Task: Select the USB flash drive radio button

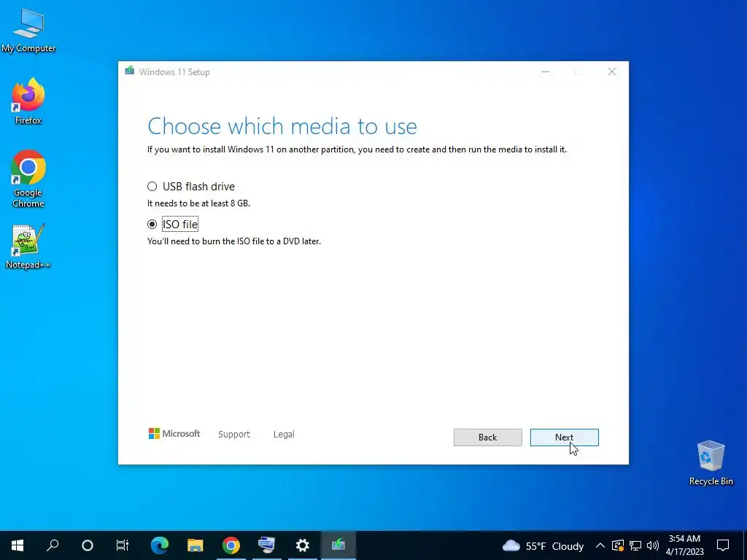Action: (x=152, y=186)
